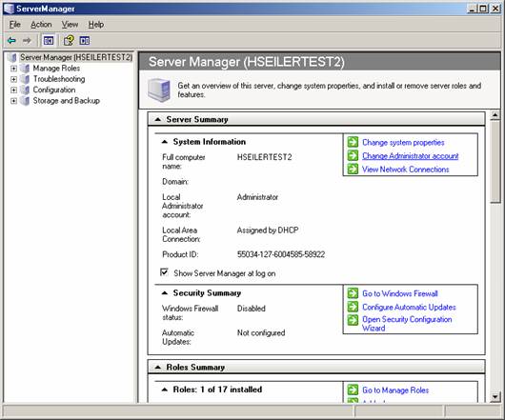Click the ServerManager title bar app icon
The width and height of the screenshot is (505, 420).
[9, 9]
